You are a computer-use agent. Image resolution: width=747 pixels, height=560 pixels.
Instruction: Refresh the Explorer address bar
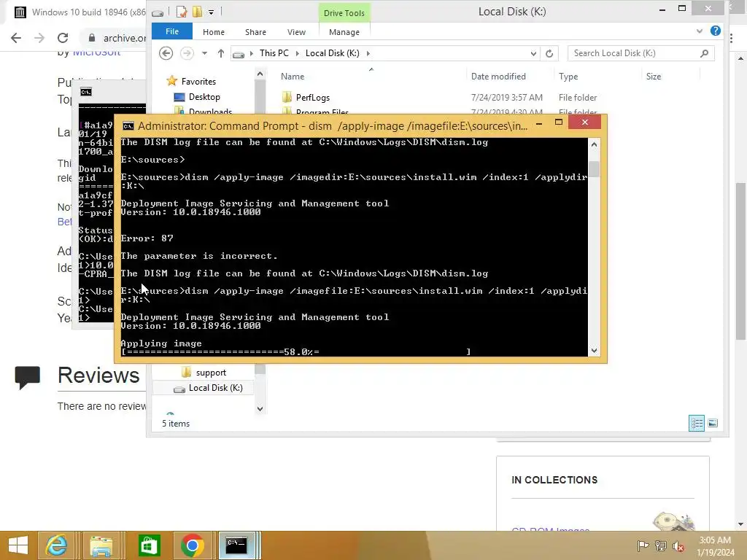point(549,53)
